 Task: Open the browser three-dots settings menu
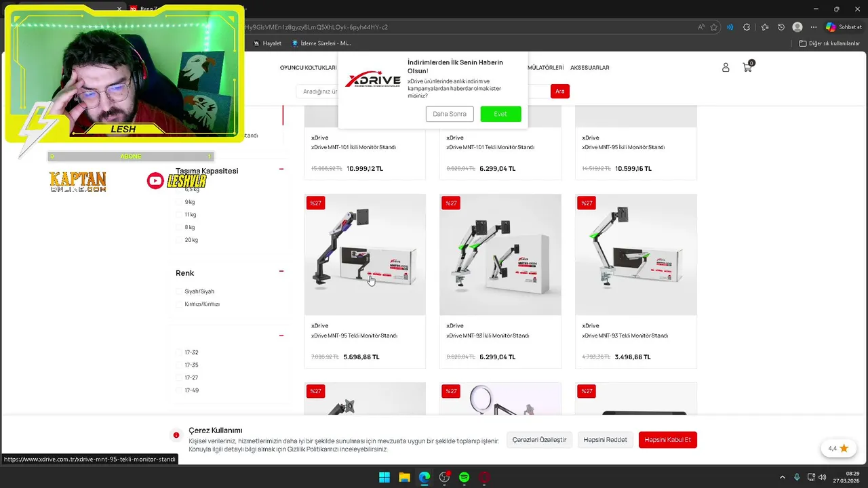pyautogui.click(x=814, y=27)
